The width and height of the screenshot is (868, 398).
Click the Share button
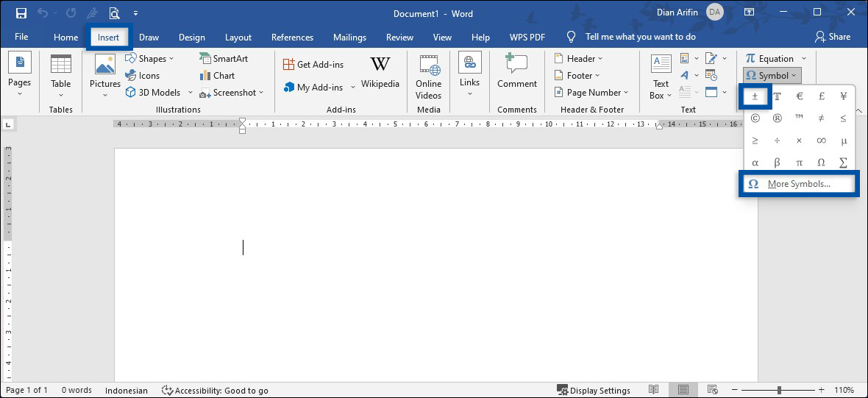pos(833,37)
